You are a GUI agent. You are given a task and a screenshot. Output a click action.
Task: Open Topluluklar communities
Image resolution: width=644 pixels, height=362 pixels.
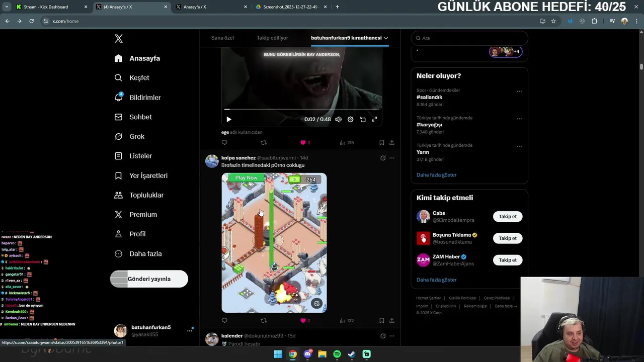[139, 195]
